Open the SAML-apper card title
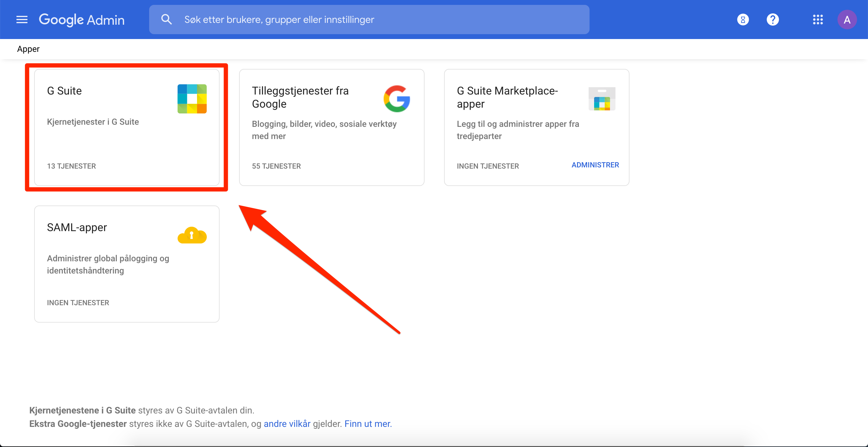This screenshot has width=868, height=447. tap(77, 227)
